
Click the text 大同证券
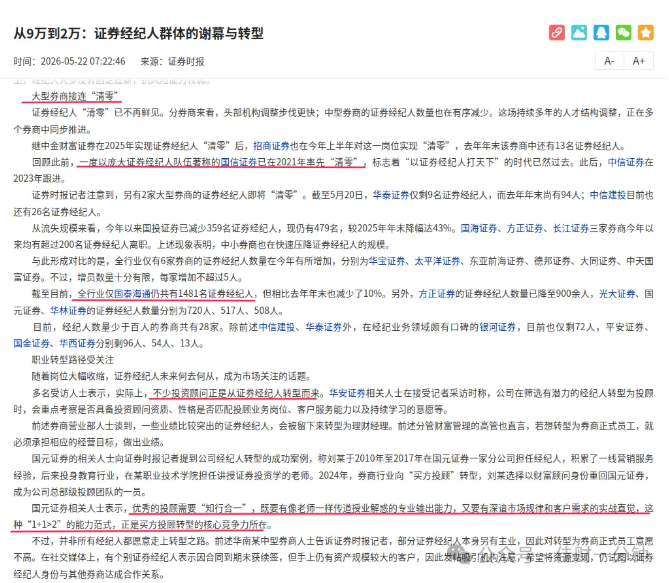598,261
